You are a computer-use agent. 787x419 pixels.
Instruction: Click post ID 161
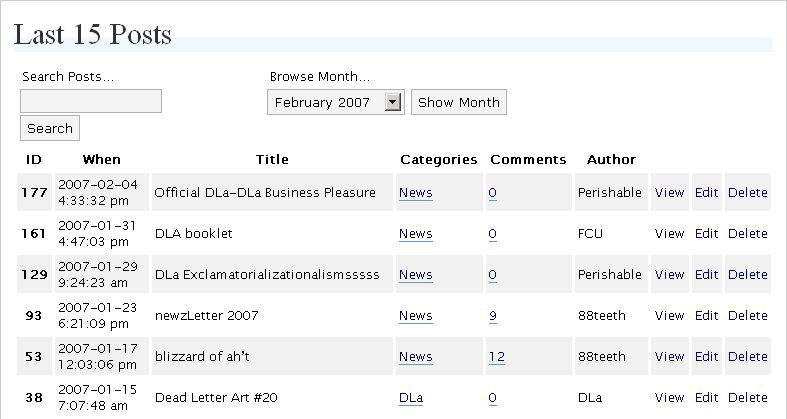click(34, 234)
